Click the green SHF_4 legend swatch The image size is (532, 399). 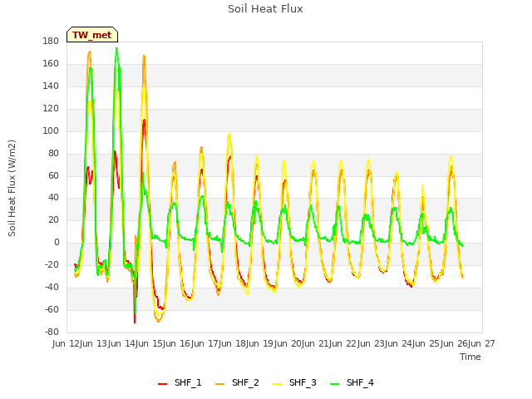click(x=334, y=383)
